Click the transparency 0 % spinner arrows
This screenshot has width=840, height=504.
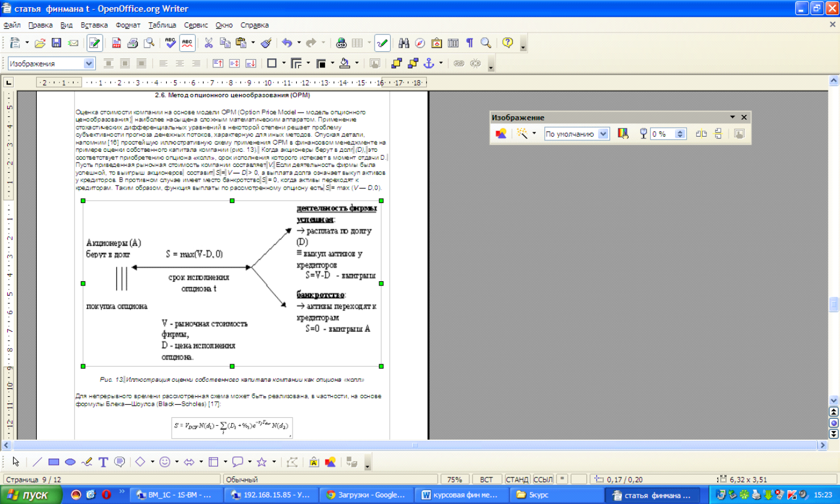pyautogui.click(x=680, y=134)
